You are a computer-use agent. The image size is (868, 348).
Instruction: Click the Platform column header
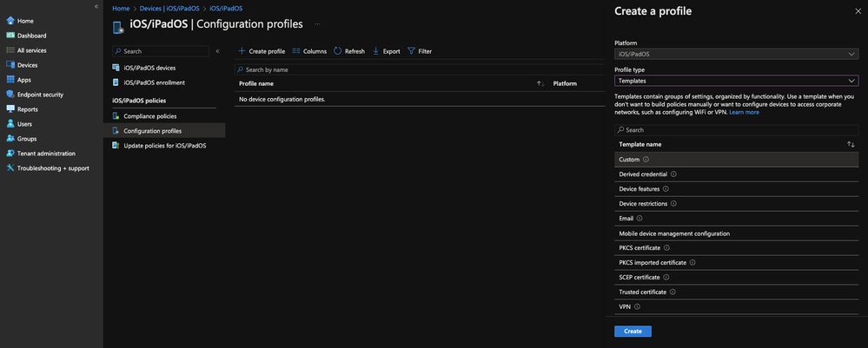coord(565,83)
